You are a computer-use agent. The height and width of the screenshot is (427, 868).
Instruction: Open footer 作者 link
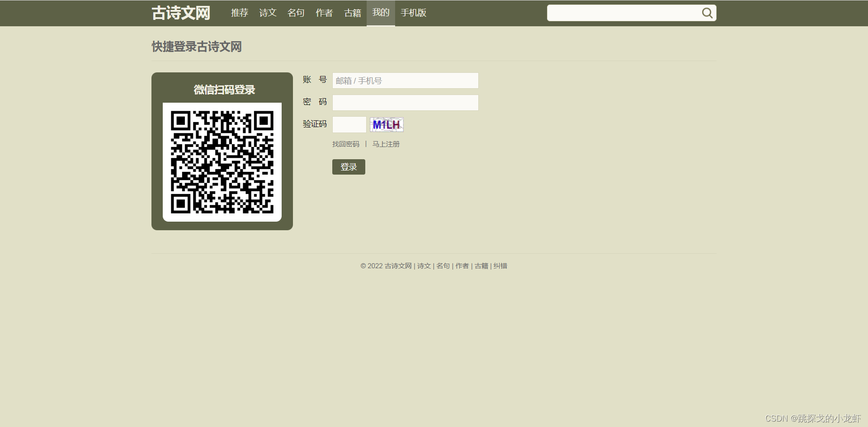tap(462, 266)
